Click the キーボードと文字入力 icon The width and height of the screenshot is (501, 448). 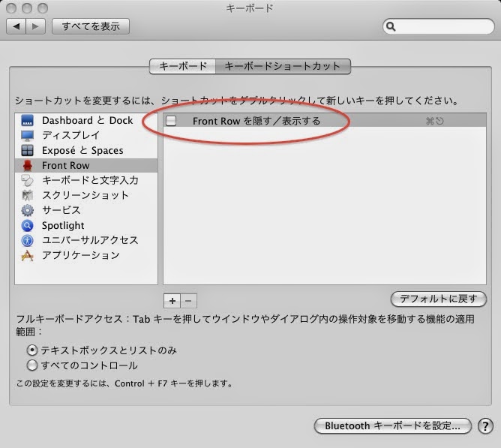click(28, 180)
